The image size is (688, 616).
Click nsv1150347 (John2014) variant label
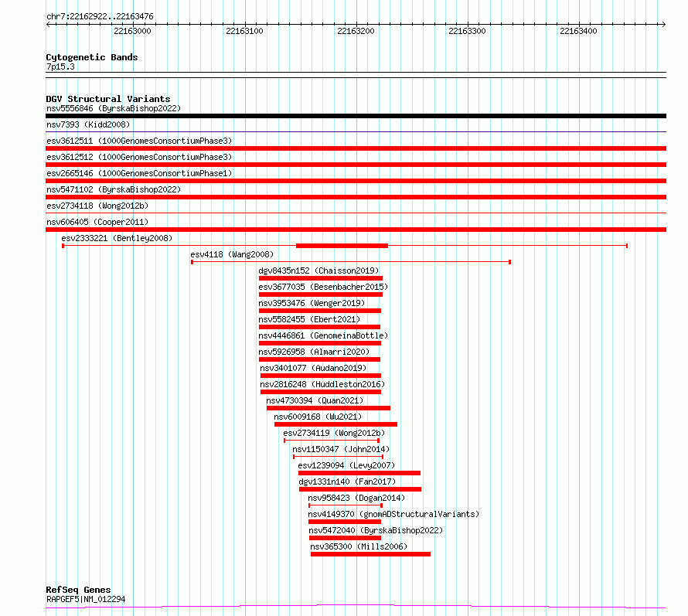341,449
